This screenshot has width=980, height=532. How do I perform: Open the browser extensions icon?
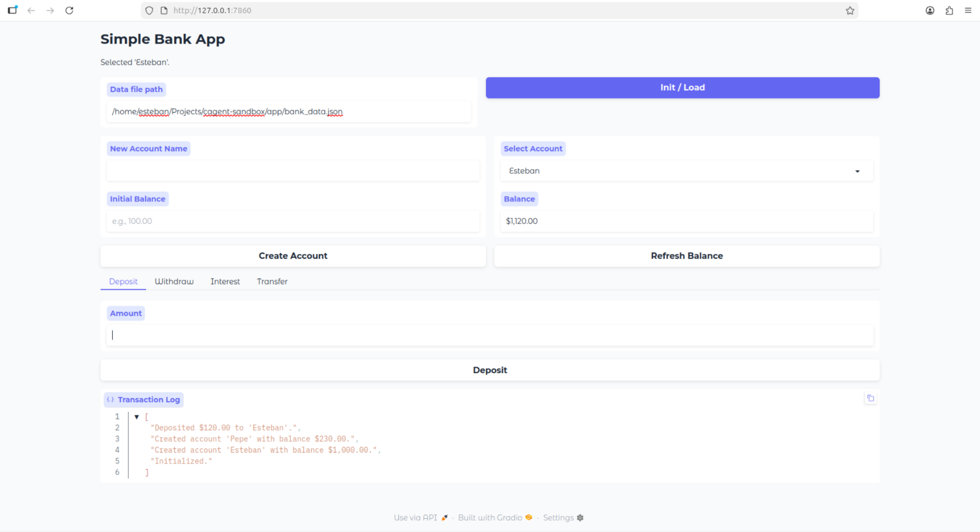[949, 10]
